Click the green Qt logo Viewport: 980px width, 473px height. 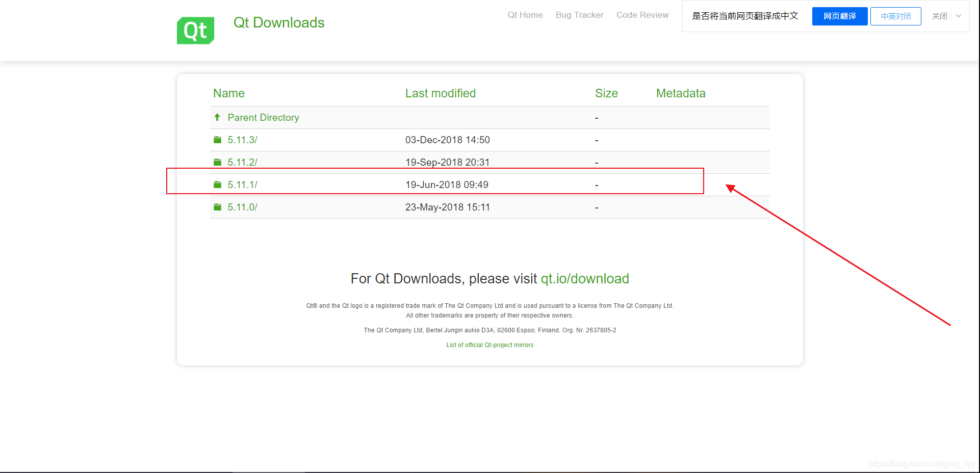pos(195,31)
